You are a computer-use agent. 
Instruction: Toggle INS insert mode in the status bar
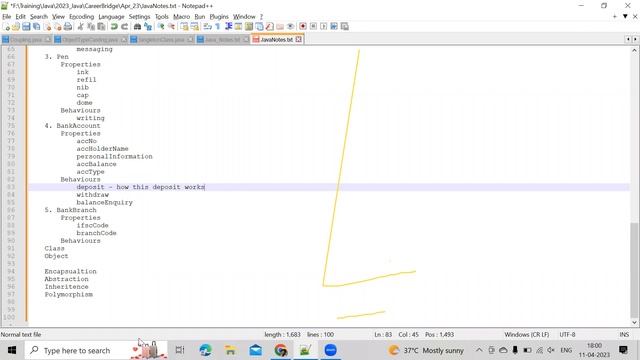pyautogui.click(x=624, y=334)
